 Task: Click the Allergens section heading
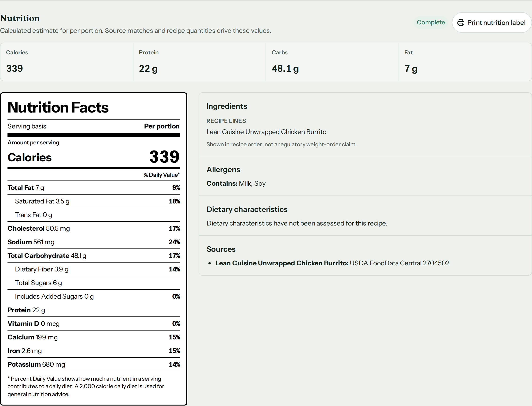point(223,169)
